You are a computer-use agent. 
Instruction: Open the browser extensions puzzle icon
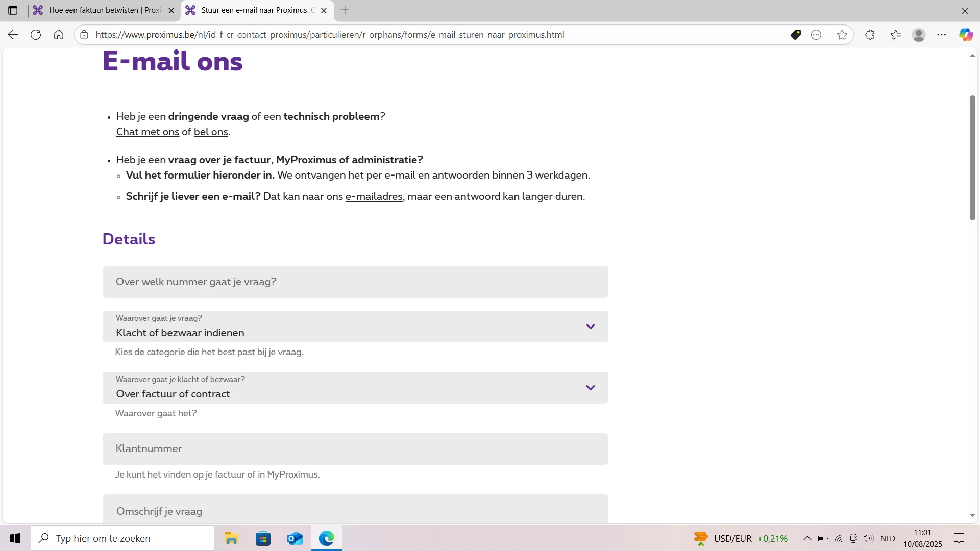[x=870, y=35]
